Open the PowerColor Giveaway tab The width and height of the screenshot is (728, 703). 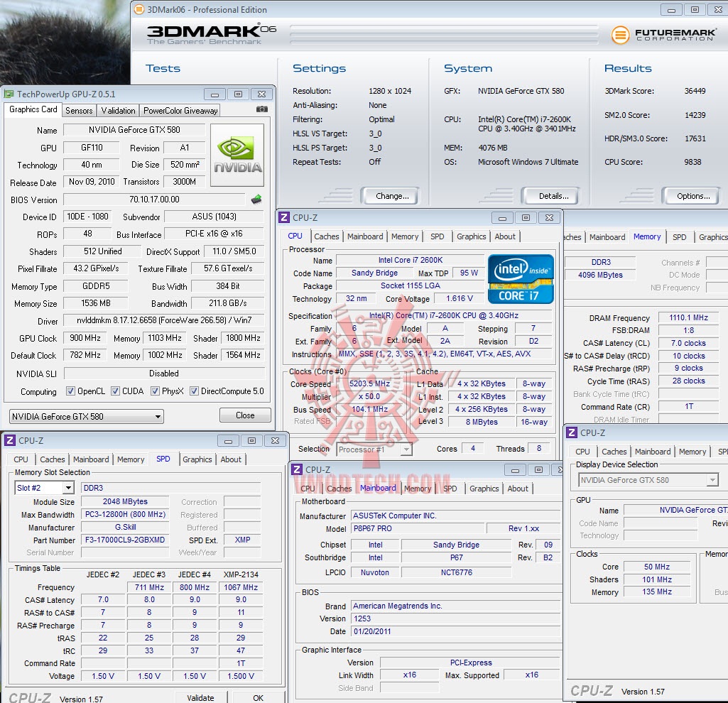click(x=180, y=111)
